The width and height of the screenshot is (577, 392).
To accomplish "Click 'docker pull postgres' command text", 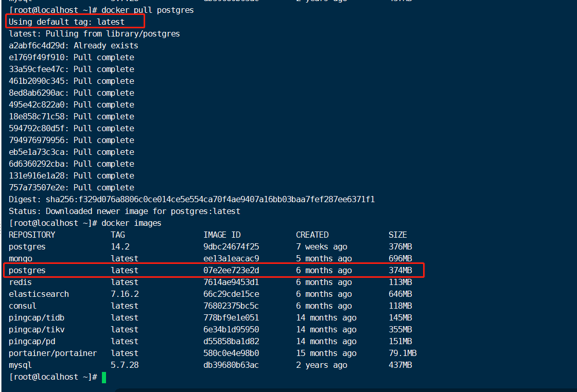I will (148, 10).
